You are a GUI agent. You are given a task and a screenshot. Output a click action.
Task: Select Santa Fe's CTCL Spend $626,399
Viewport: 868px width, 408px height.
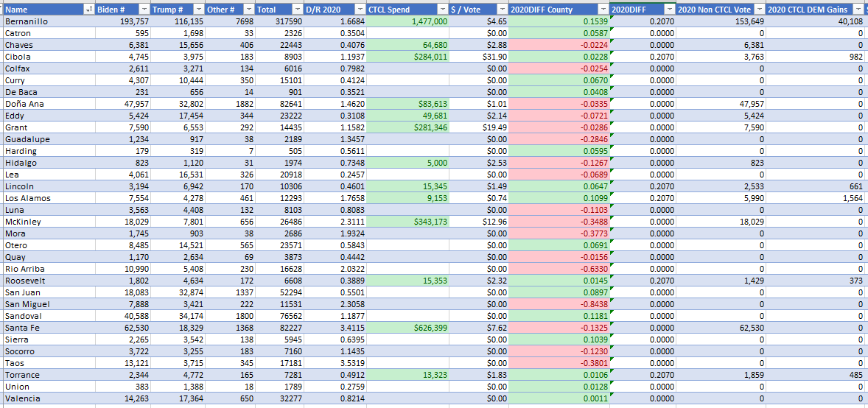tap(407, 328)
